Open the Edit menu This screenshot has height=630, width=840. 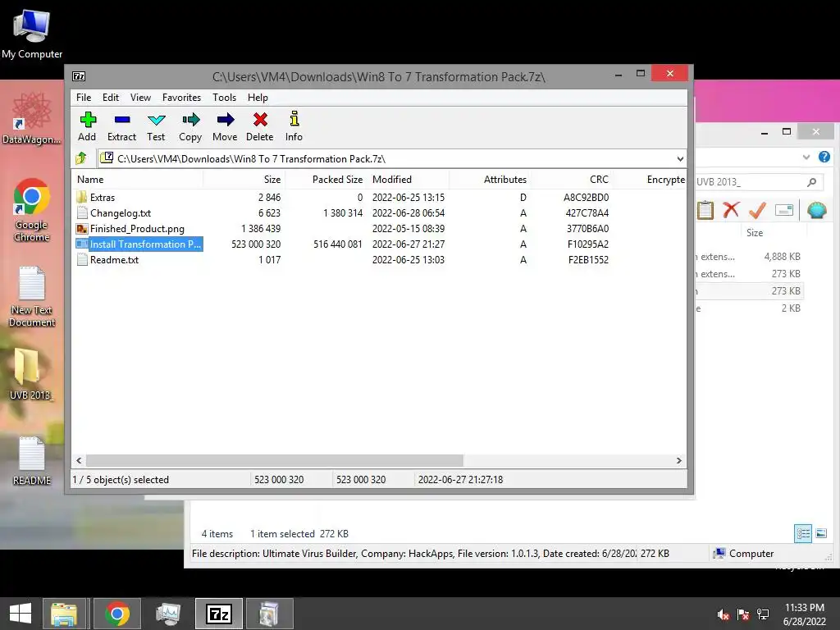click(111, 98)
